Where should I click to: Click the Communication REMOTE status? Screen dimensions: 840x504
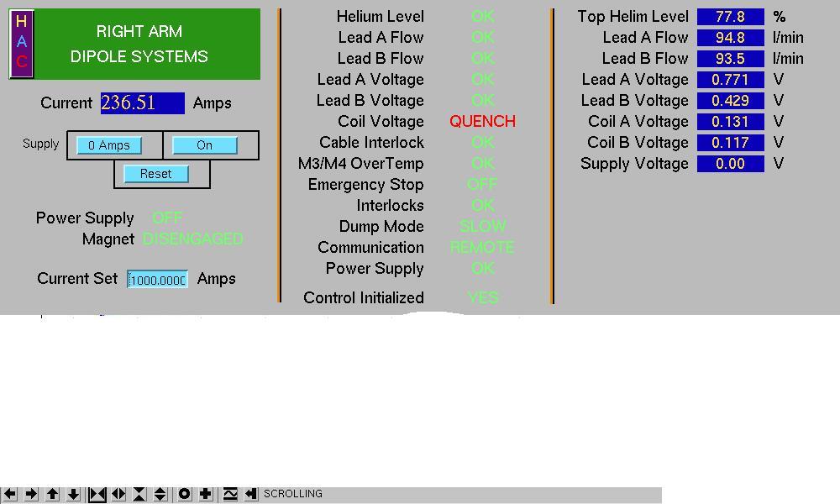point(482,248)
